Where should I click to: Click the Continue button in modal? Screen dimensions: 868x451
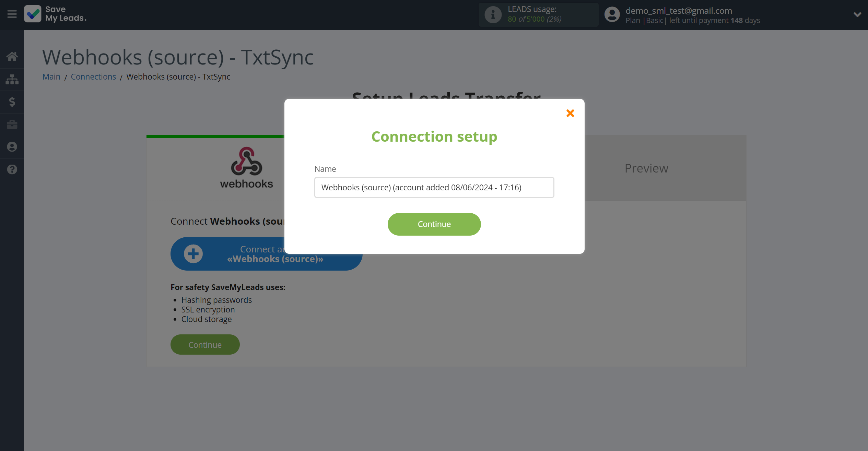[434, 224]
